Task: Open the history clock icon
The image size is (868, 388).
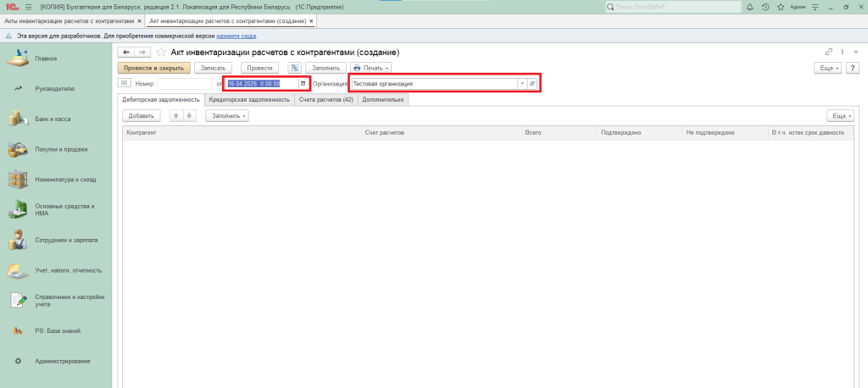Action: coord(765,7)
